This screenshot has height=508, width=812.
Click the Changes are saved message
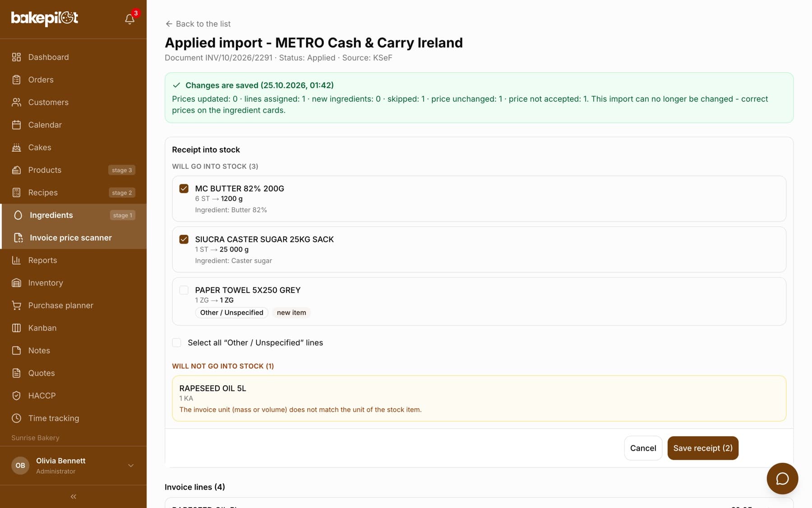(x=479, y=98)
